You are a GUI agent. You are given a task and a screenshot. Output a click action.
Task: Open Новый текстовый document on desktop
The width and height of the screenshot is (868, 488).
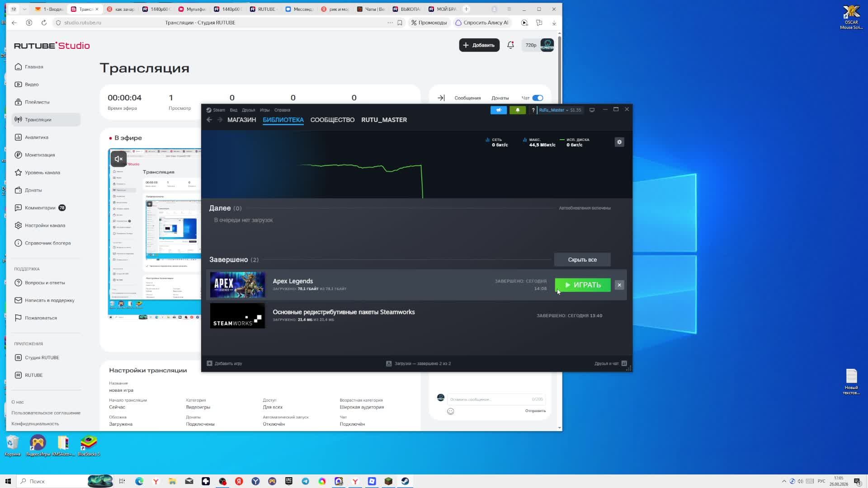[x=851, y=382]
